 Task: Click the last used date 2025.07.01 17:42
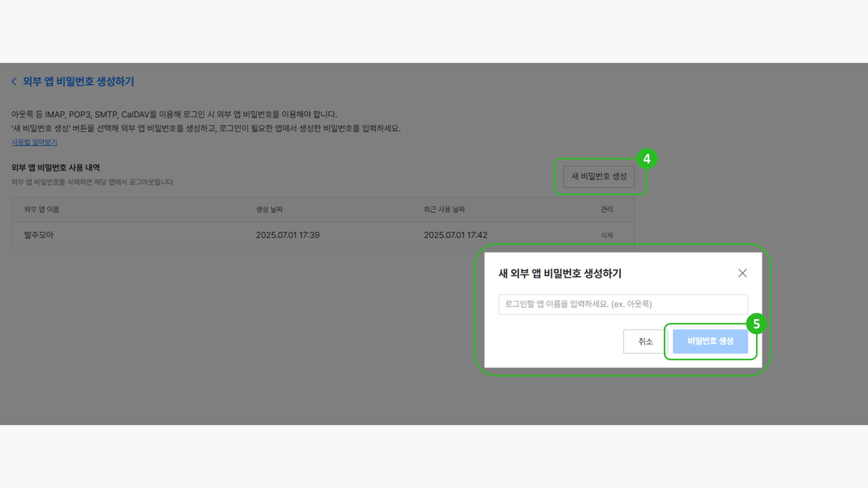pyautogui.click(x=455, y=235)
